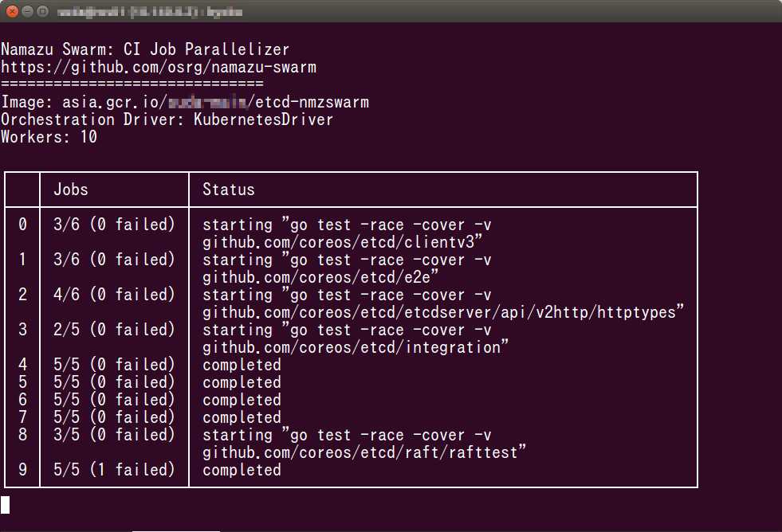Click '5/5 (0 failed)' for worker 6
The width and height of the screenshot is (782, 532).
pos(114,400)
